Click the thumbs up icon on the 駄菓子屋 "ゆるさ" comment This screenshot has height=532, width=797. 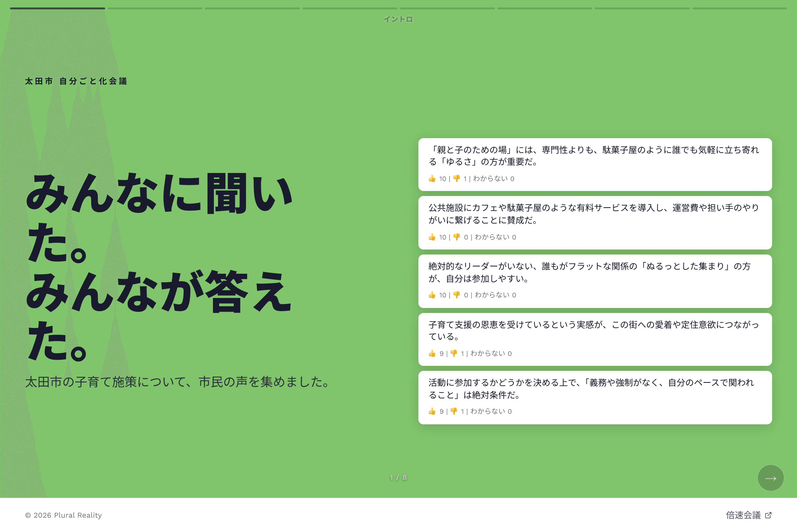(x=432, y=179)
